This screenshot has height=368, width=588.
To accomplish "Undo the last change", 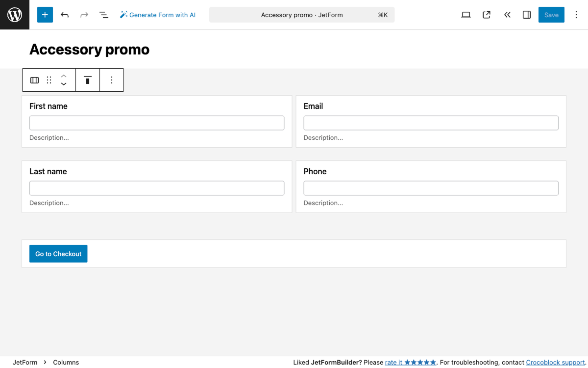I will [x=65, y=15].
